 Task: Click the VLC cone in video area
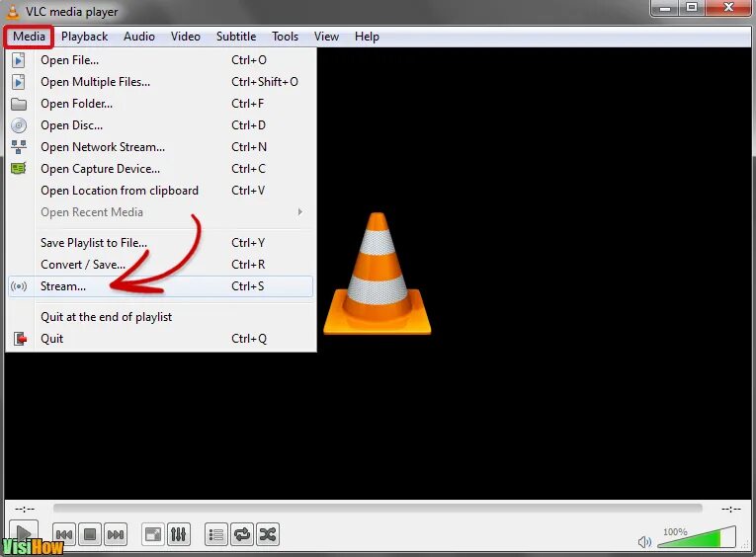coord(378,274)
